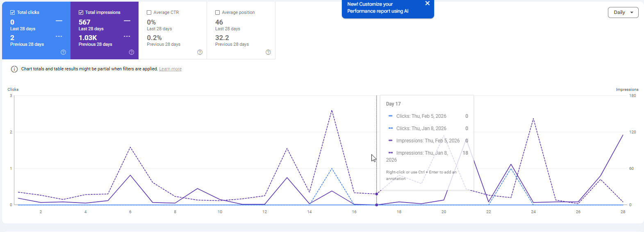Open the Learn more link
The width and height of the screenshot is (644, 232).
click(170, 69)
